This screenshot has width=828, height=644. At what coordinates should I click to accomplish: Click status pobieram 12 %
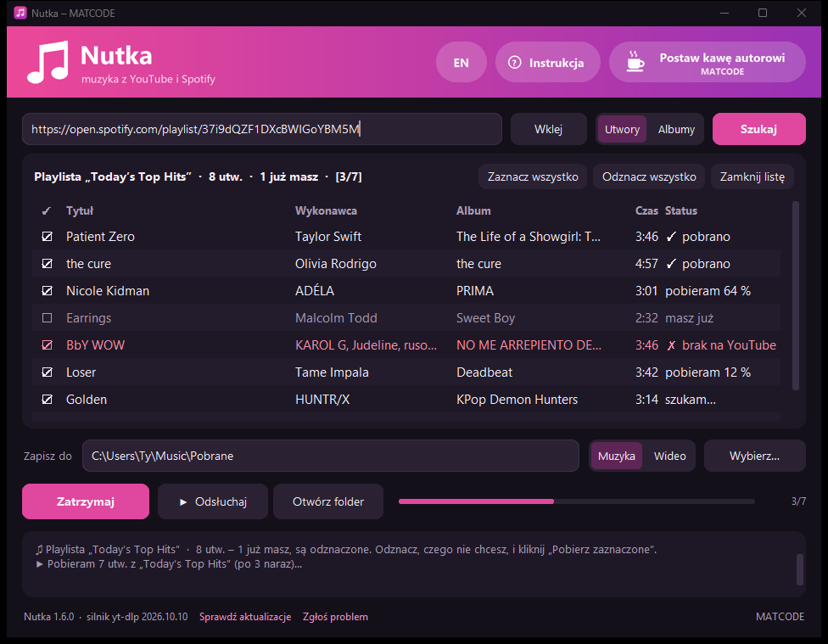(708, 372)
